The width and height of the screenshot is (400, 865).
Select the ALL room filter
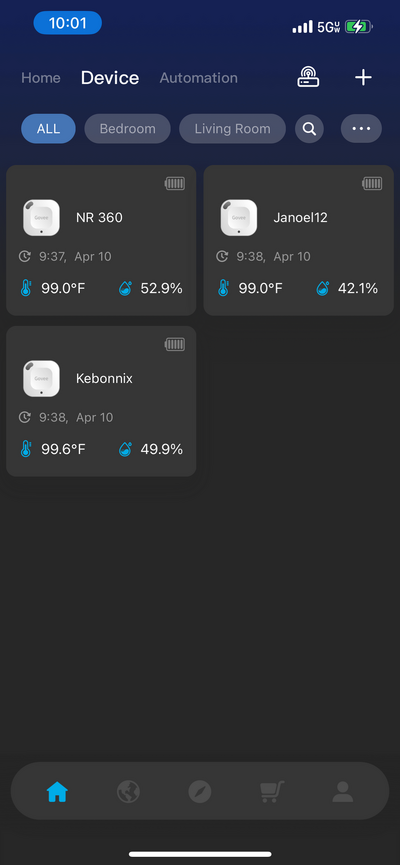coord(49,129)
